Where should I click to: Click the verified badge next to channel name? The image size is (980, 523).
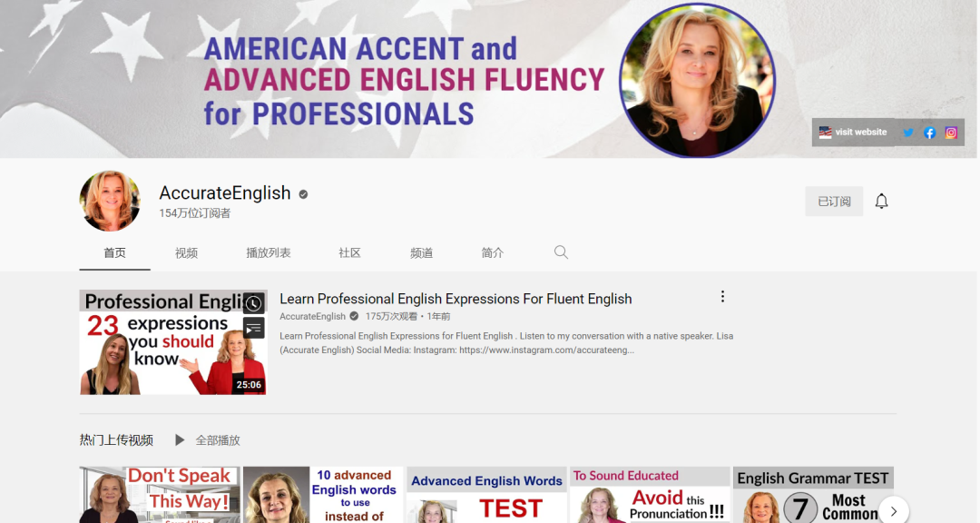(303, 194)
